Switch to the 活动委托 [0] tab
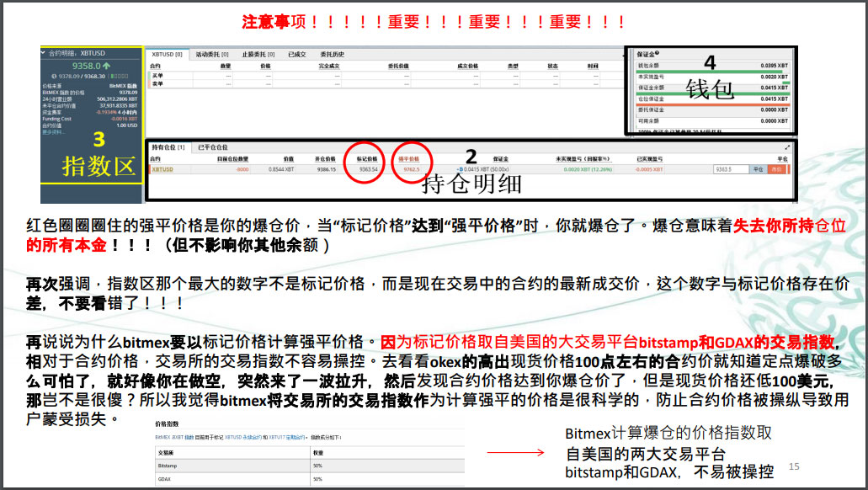 pyautogui.click(x=211, y=54)
